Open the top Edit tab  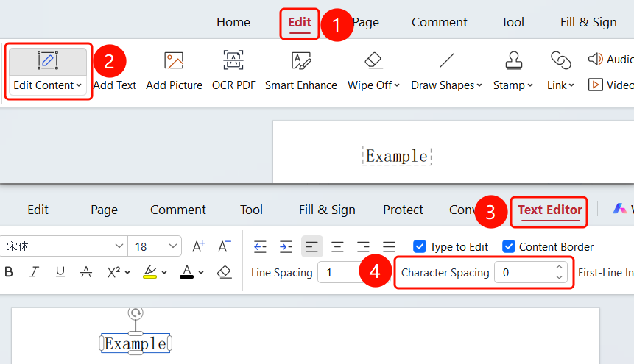(300, 22)
